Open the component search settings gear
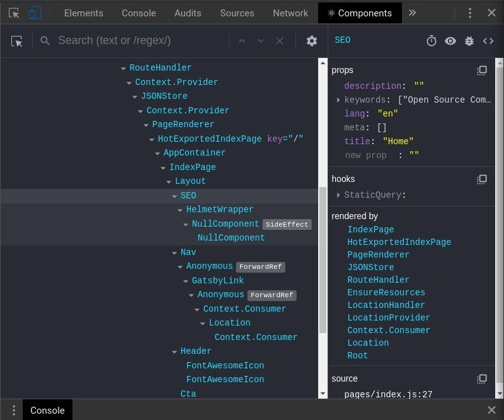 [x=311, y=40]
